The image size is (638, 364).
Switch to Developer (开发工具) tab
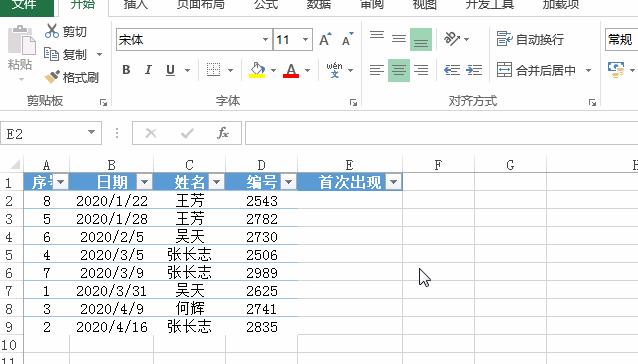[x=489, y=6]
